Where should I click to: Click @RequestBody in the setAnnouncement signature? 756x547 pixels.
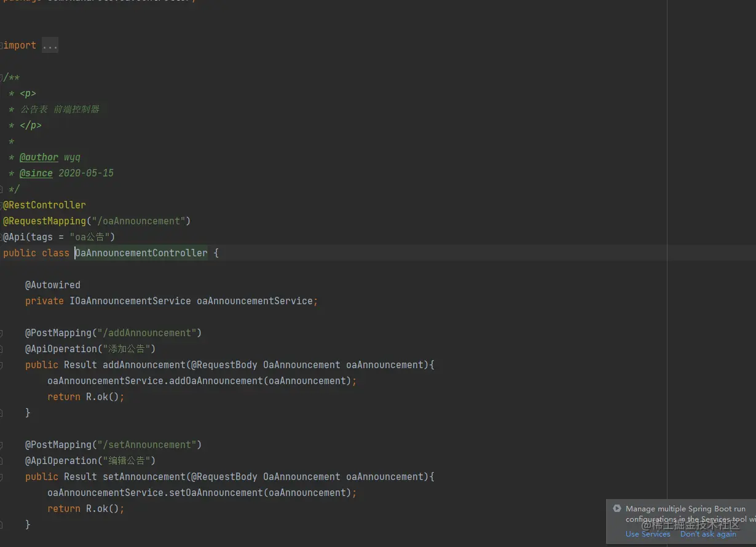(x=224, y=477)
